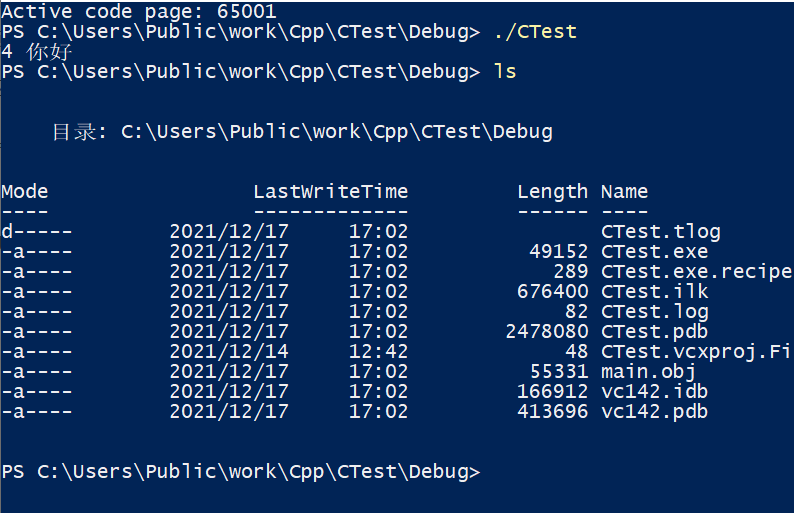This screenshot has height=513, width=794.
Task: Click the 2021/12/14 date entry
Action: point(228,352)
